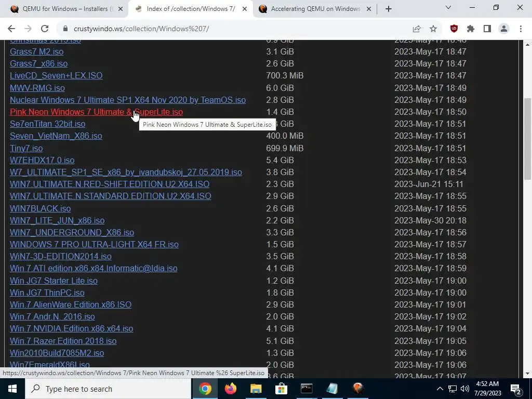The image size is (532, 399).
Task: Click the Win JG7 ThinPC.iso link
Action: [47, 293]
